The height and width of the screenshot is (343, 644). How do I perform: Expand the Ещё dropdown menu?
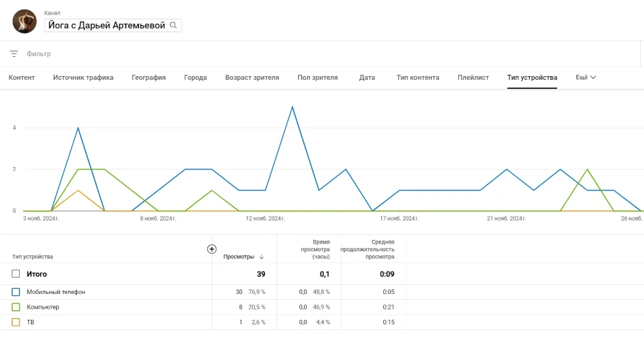[x=585, y=77]
